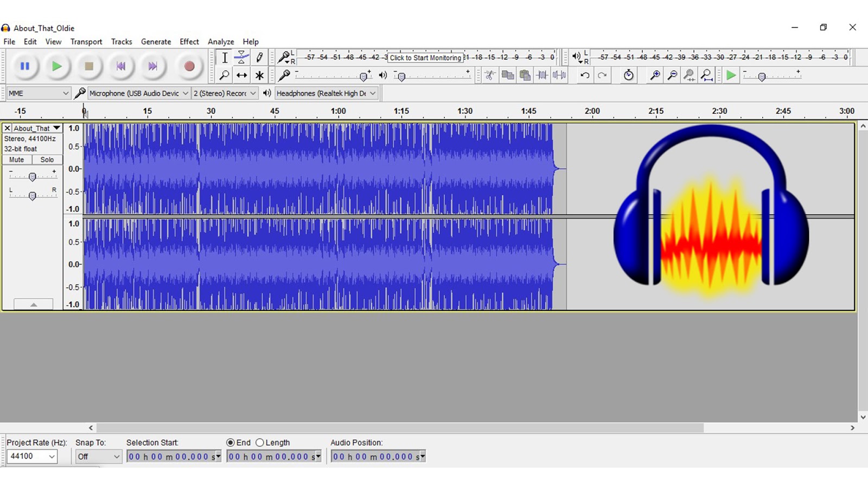The height and width of the screenshot is (488, 868).
Task: Click the play-at-speed slider knob
Action: [x=762, y=76]
